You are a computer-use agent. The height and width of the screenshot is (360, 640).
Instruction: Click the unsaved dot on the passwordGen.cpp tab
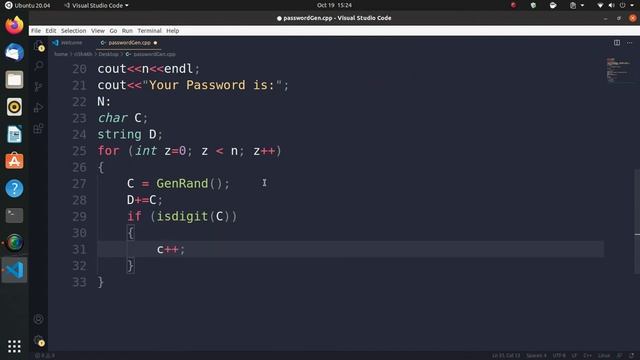pos(156,43)
